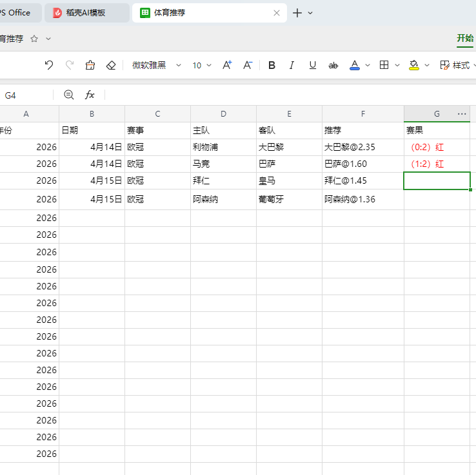Click the zoom magnifier beside formula bar

[69, 95]
